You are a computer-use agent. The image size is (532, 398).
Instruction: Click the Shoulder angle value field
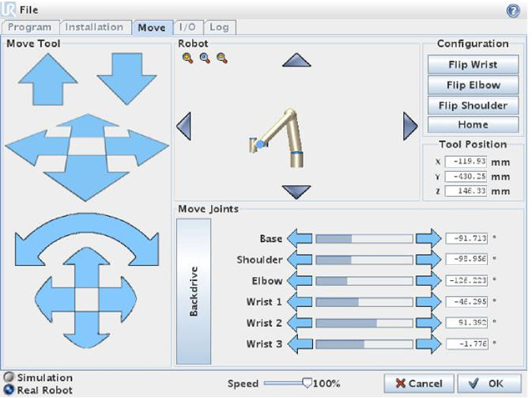(x=466, y=260)
